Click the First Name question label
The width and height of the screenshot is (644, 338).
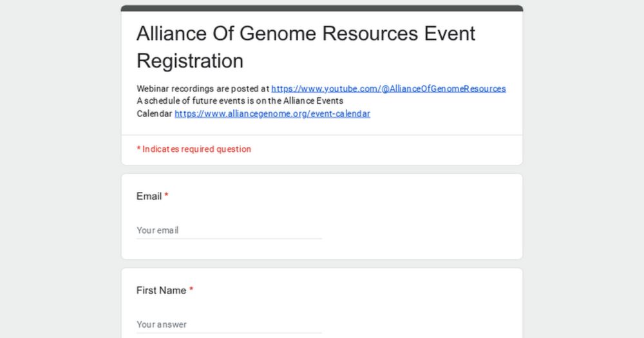click(161, 290)
